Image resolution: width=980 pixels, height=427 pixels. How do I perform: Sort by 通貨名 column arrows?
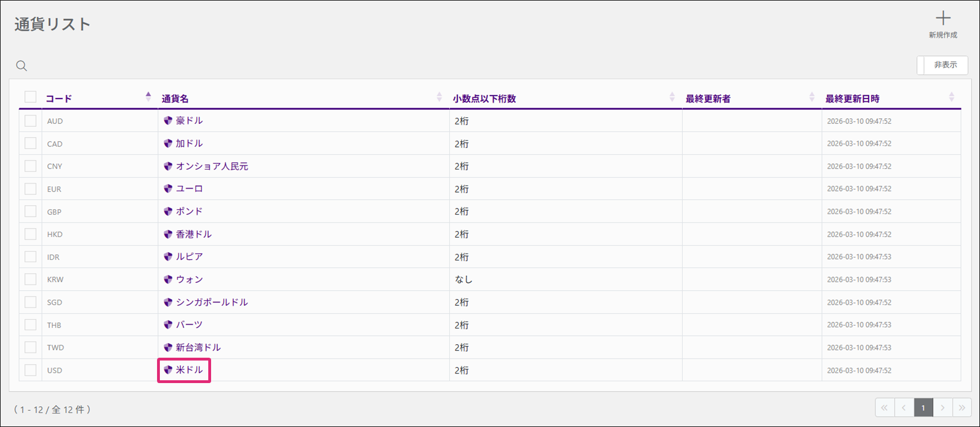pos(439,97)
